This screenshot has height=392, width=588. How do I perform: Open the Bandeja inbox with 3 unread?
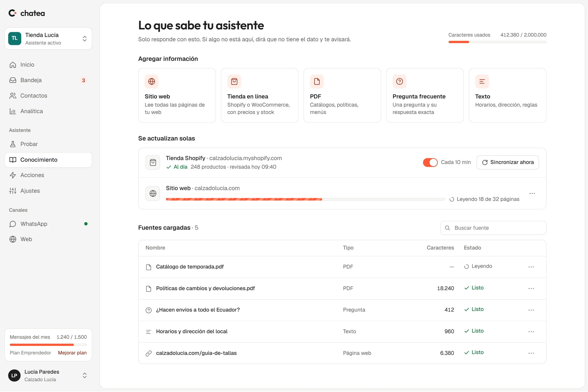[x=48, y=80]
